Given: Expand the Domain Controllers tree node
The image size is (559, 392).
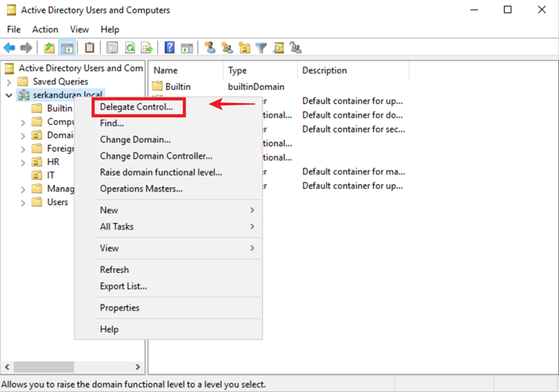Looking at the screenshot, I should click(23, 136).
